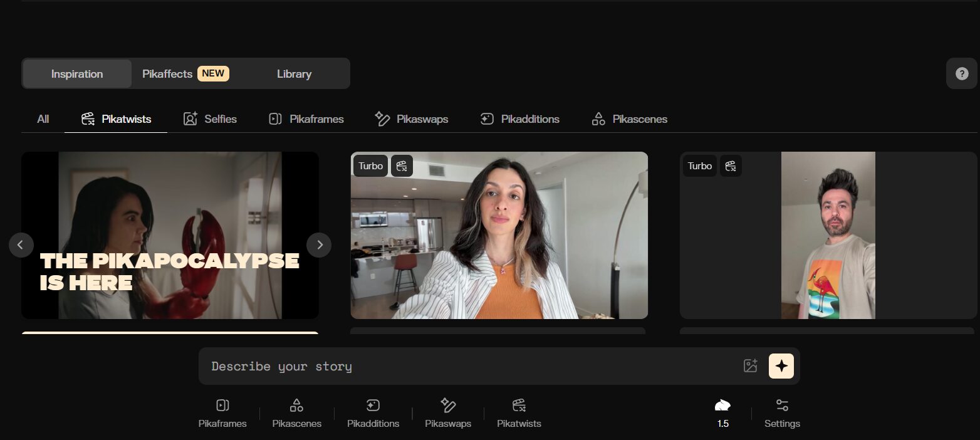Switch to the Library tab
Image resolution: width=980 pixels, height=440 pixels.
tap(294, 73)
